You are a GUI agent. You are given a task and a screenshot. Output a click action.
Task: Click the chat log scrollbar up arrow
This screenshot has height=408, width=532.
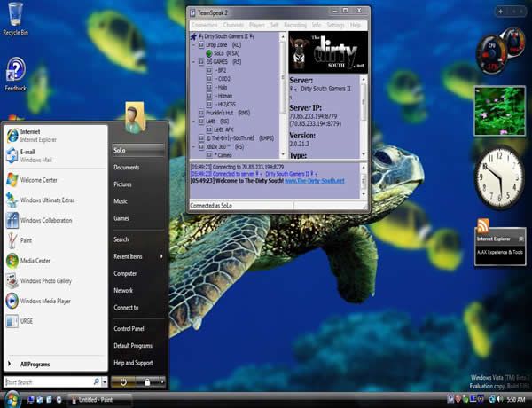364,168
